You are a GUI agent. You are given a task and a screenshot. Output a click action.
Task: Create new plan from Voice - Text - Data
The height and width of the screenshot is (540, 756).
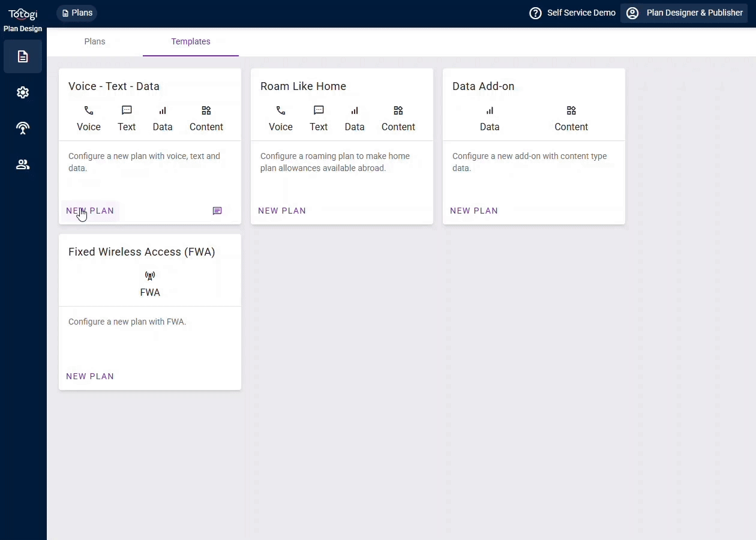[90, 211]
